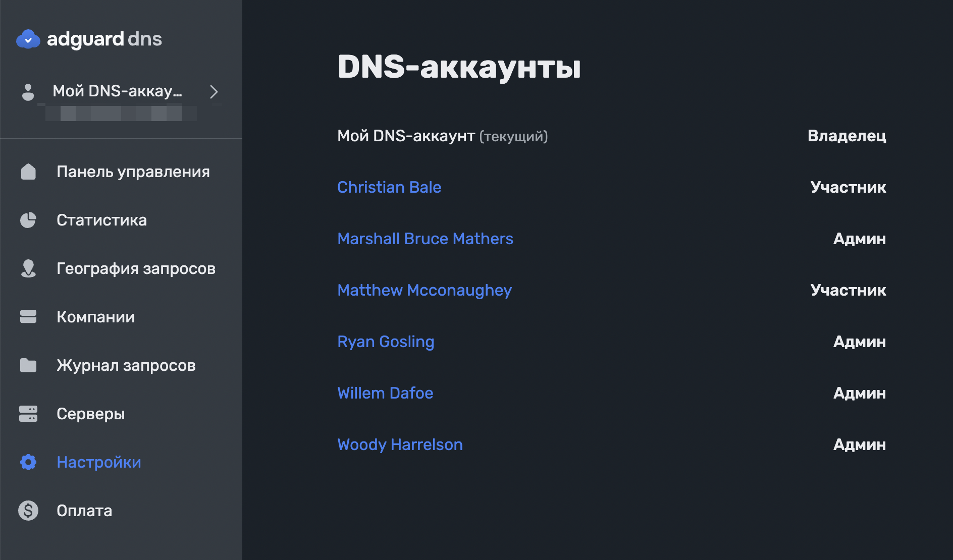
Task: Click the Серверы server icon
Action: [28, 414]
